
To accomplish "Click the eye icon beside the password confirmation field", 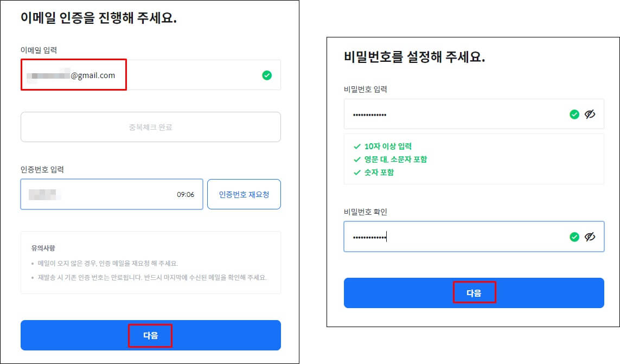I will tap(591, 237).
